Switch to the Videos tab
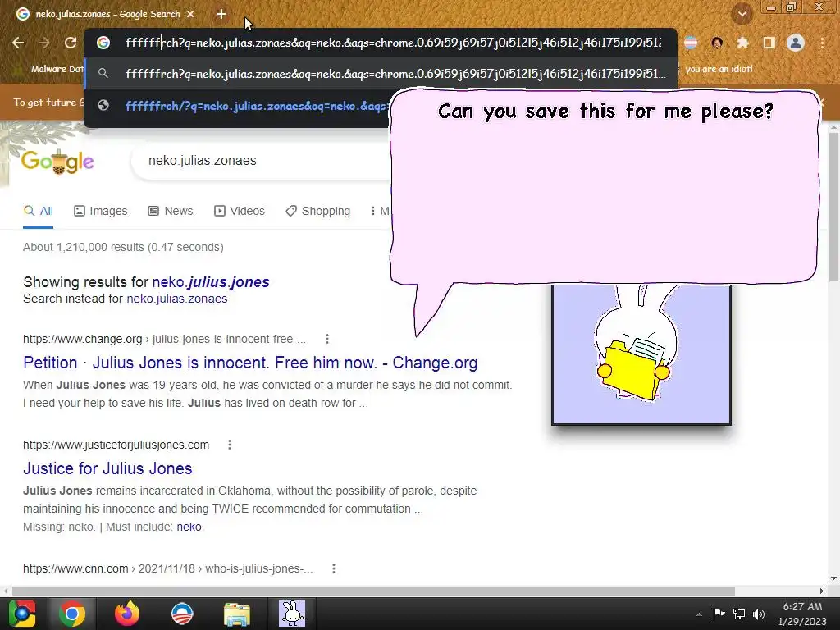 pos(240,211)
